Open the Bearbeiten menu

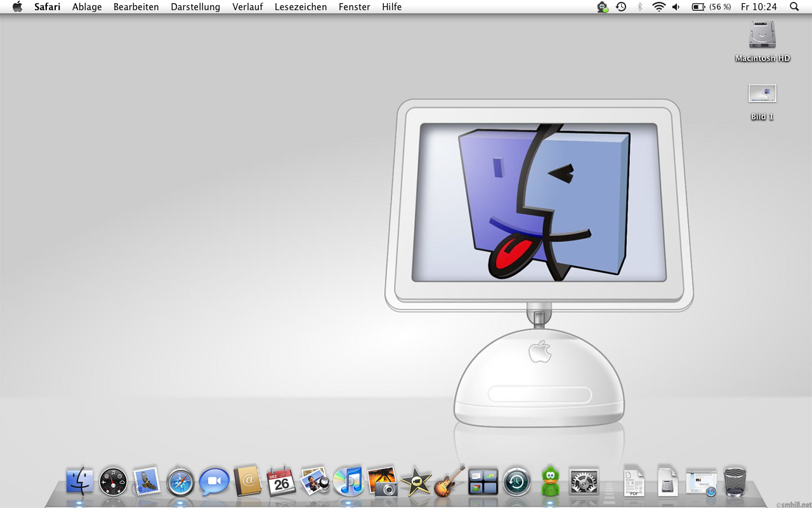coord(136,7)
